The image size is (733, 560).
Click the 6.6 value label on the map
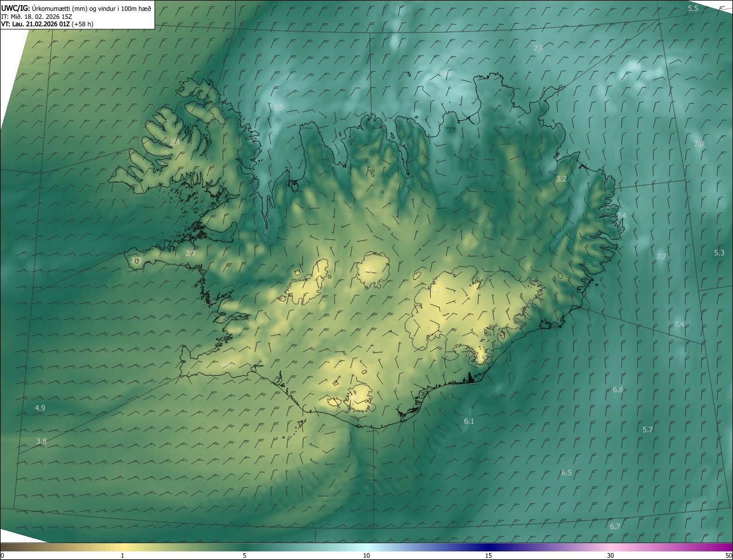tap(618, 389)
